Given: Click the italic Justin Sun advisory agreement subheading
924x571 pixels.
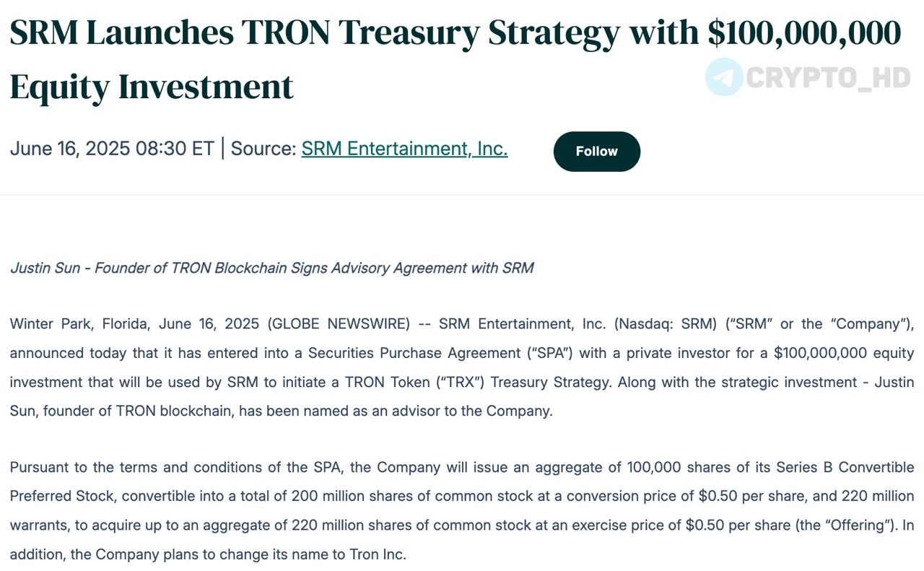Looking at the screenshot, I should [x=271, y=268].
